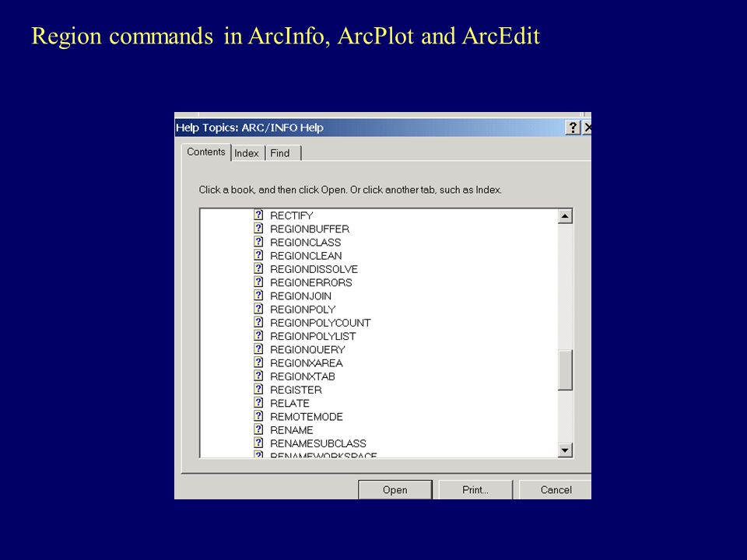Click the help icon beside REGISTER
747x560 pixels.
258,389
